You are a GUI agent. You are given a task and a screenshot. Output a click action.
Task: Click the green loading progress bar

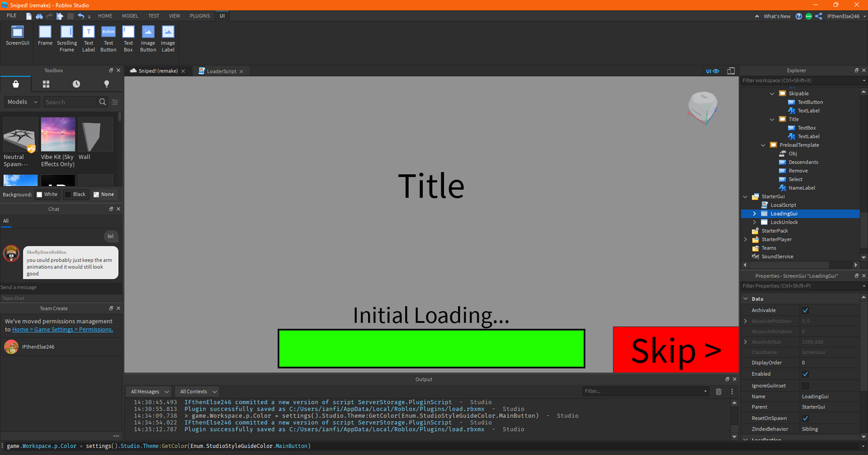point(431,348)
